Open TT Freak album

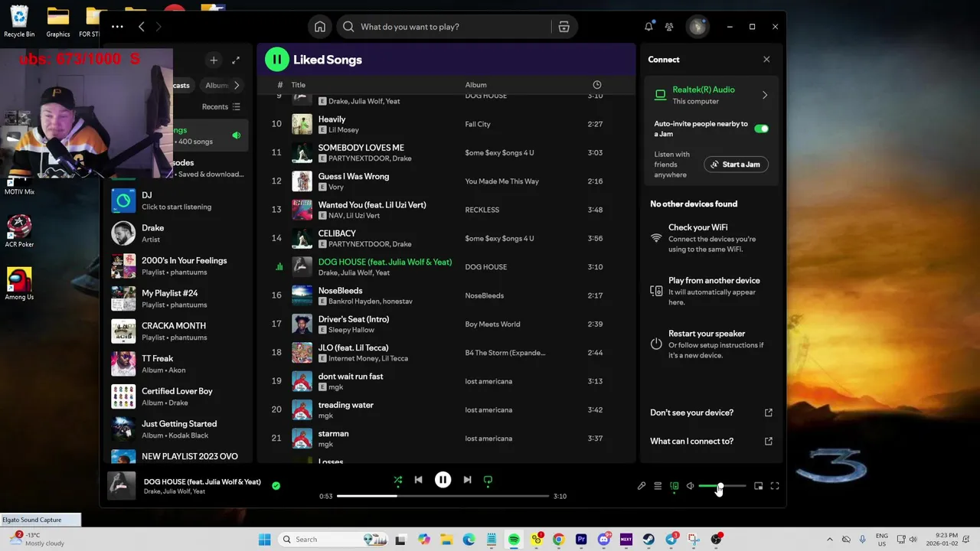178,364
